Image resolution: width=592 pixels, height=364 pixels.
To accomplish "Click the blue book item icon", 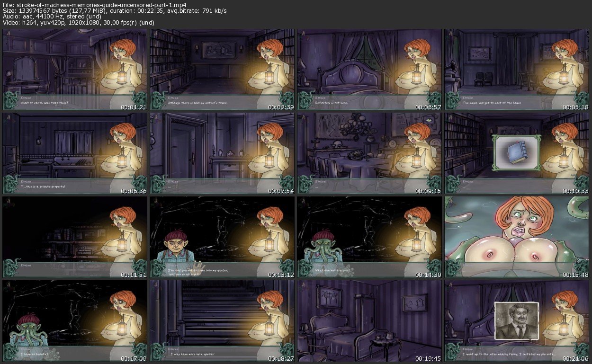I will coord(517,152).
